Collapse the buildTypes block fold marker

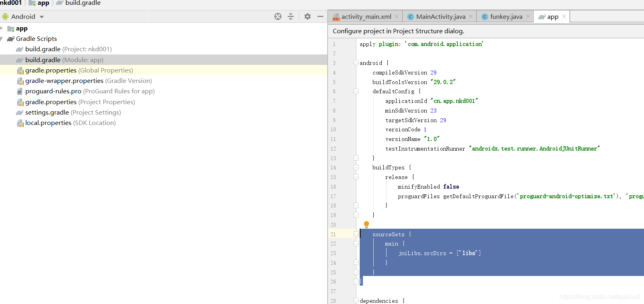(x=356, y=167)
